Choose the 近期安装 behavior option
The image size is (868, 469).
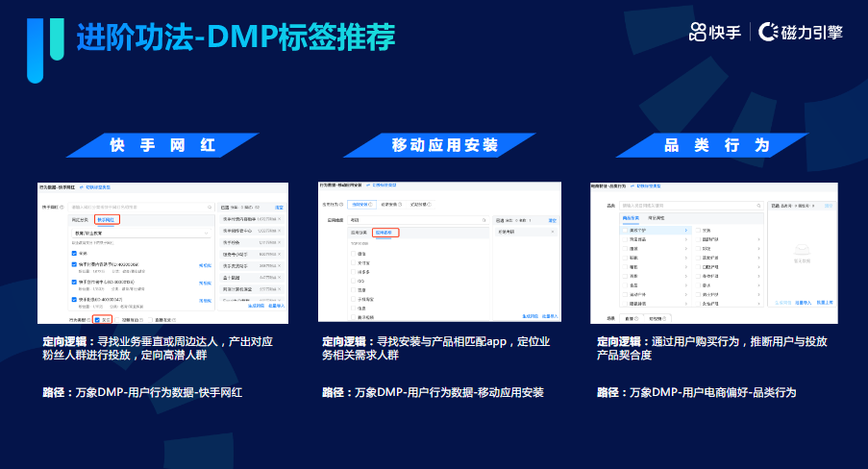391,205
